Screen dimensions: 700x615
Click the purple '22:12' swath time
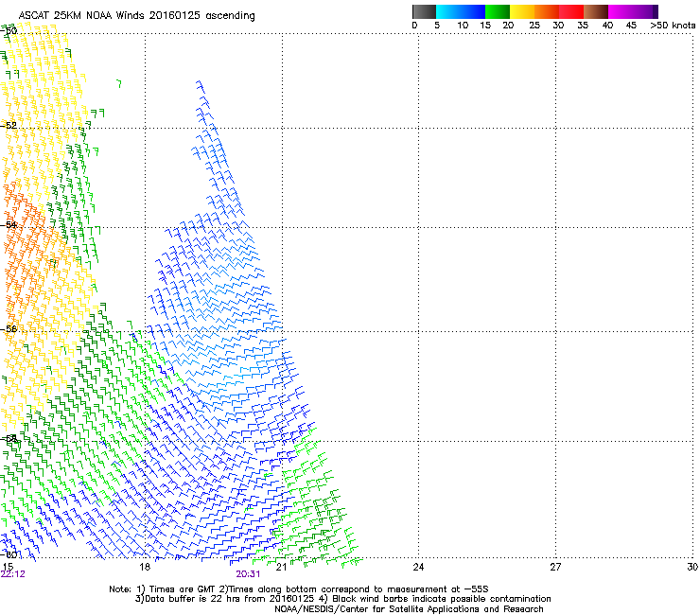13,574
